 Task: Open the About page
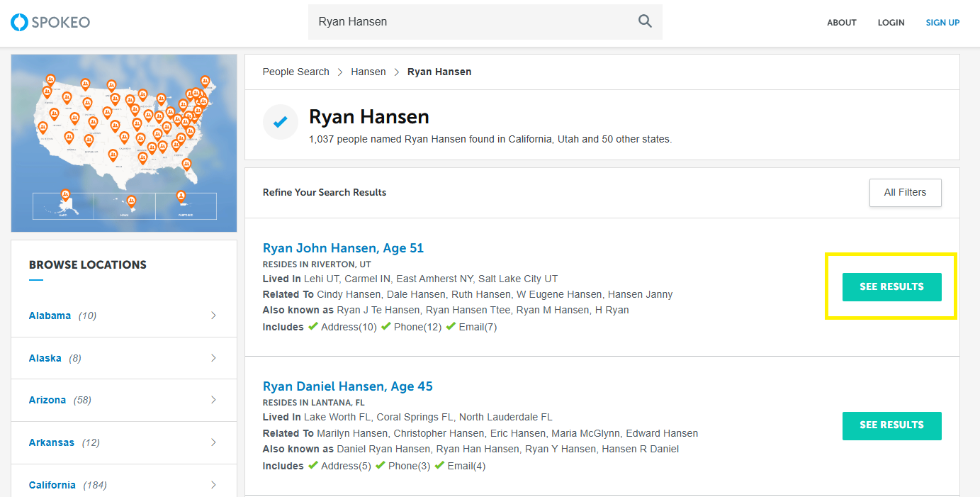tap(842, 23)
